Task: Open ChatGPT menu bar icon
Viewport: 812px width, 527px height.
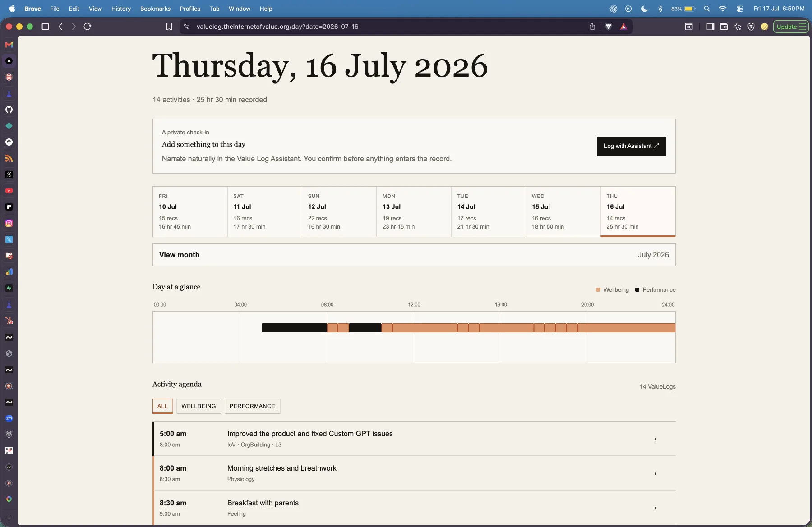Action: (x=614, y=9)
